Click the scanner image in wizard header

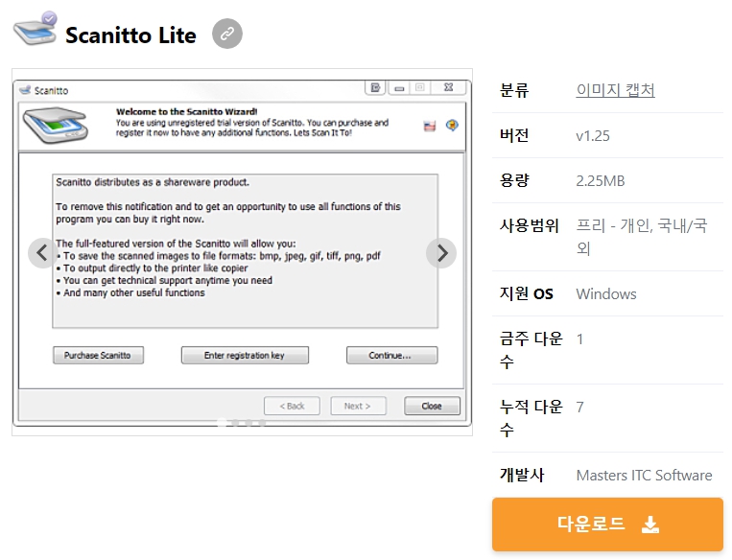[56, 125]
